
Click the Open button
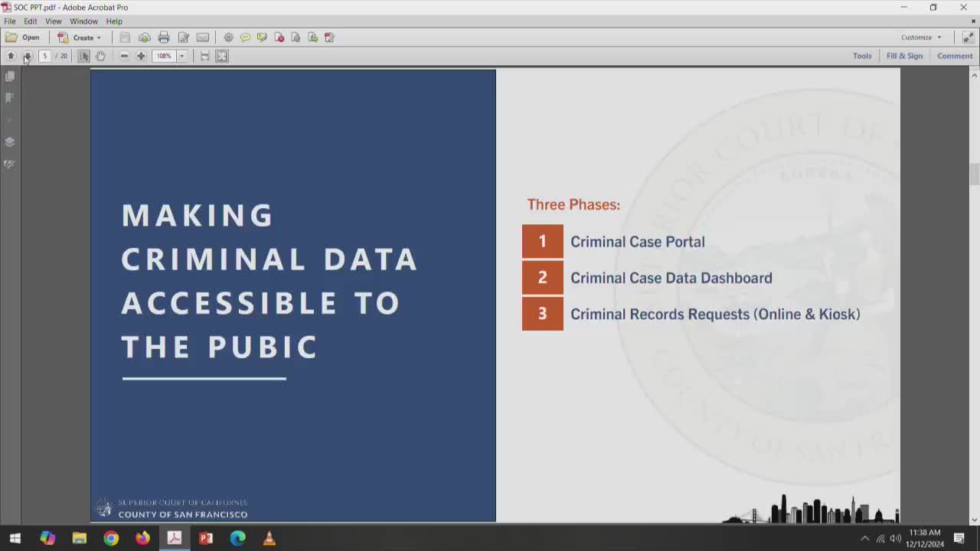(26, 37)
